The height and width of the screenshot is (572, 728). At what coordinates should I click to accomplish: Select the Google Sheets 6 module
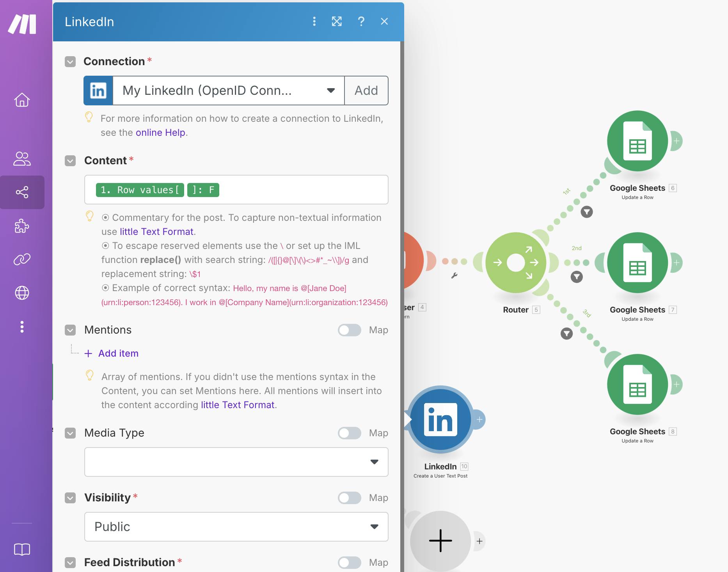click(x=637, y=141)
